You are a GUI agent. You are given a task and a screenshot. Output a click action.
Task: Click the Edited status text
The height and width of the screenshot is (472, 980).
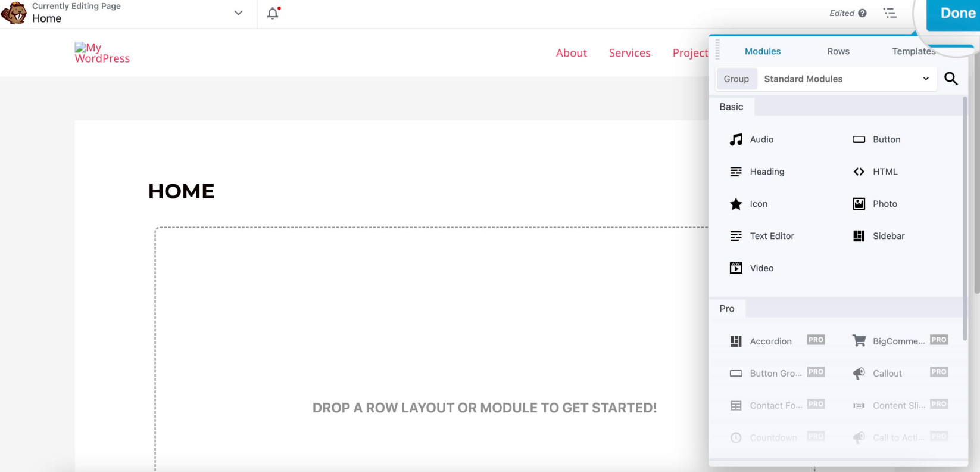(842, 13)
